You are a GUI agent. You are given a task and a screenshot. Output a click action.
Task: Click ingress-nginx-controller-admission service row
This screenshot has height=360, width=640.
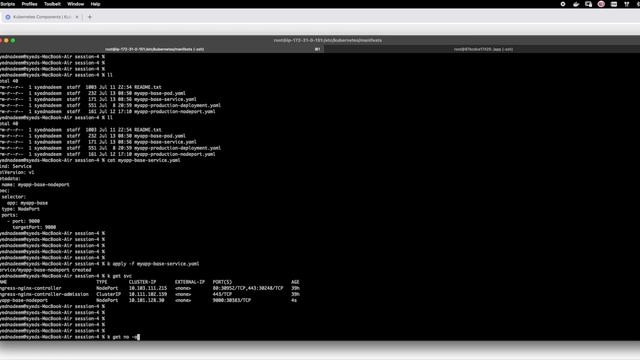pos(44,295)
